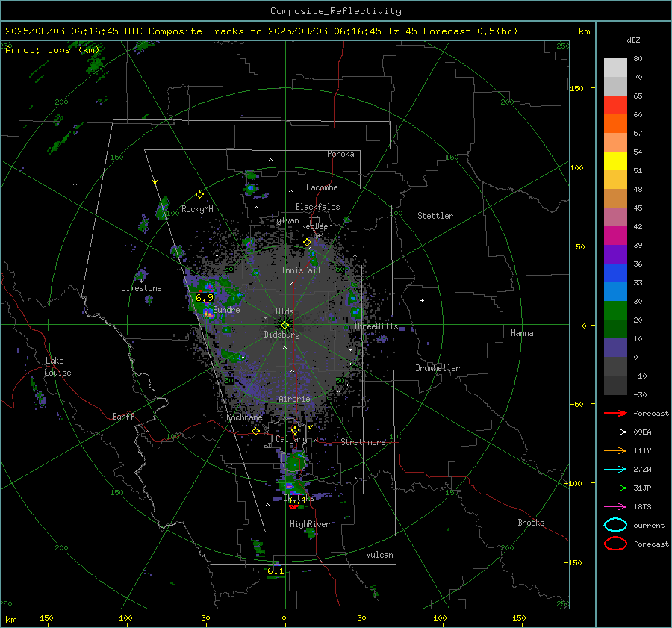Click the storm cell south of Calgary

tap(295, 462)
